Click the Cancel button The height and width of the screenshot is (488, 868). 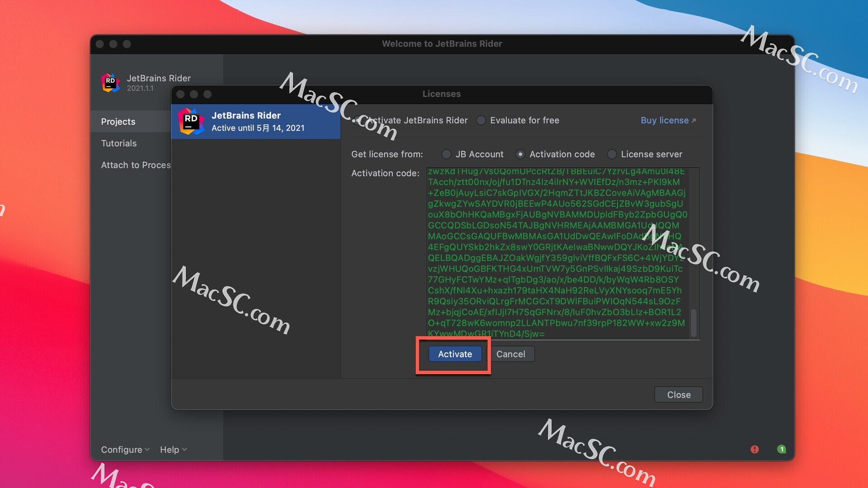pos(511,354)
